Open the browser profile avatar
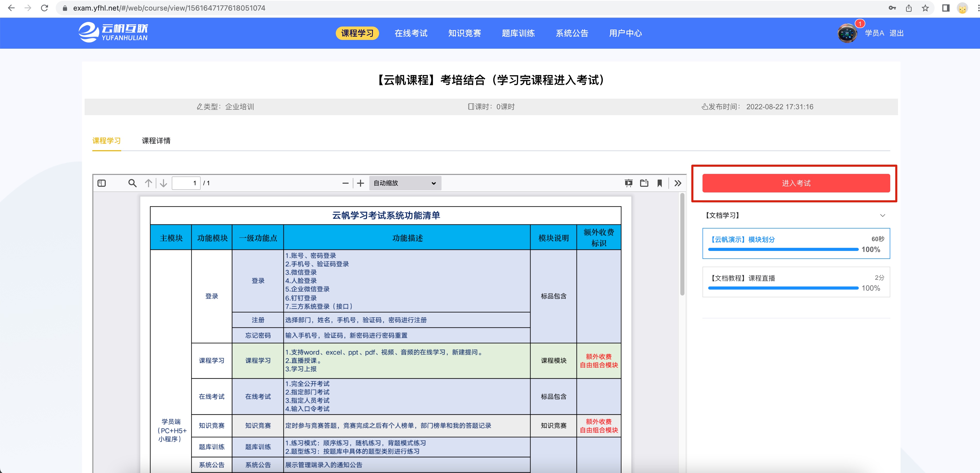Image resolution: width=980 pixels, height=473 pixels. click(x=962, y=8)
